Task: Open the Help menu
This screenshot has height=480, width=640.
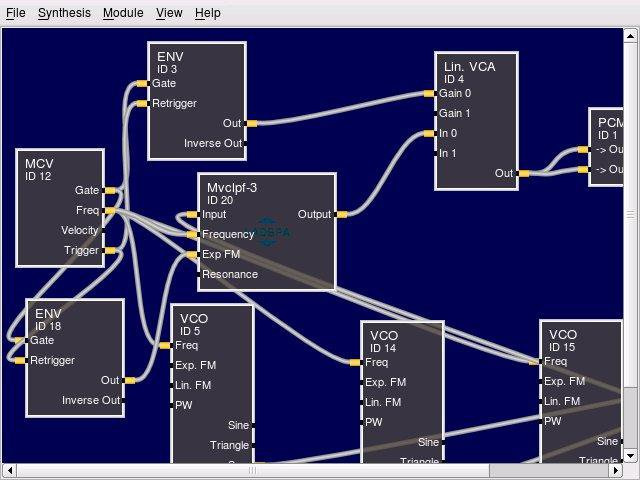Action: click(x=208, y=13)
